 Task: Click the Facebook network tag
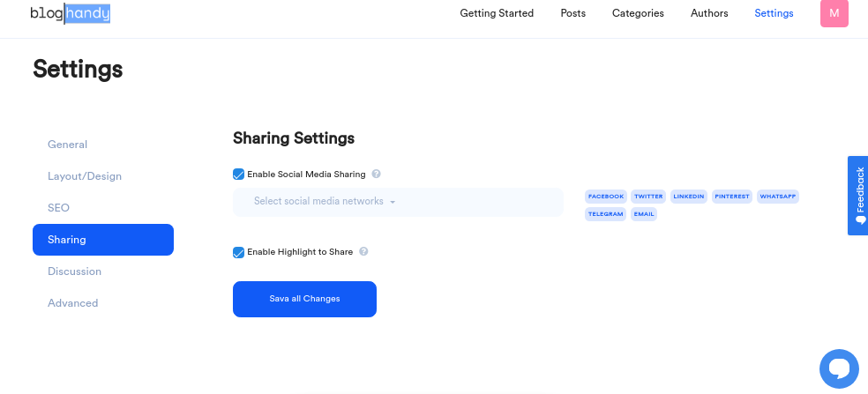point(606,197)
